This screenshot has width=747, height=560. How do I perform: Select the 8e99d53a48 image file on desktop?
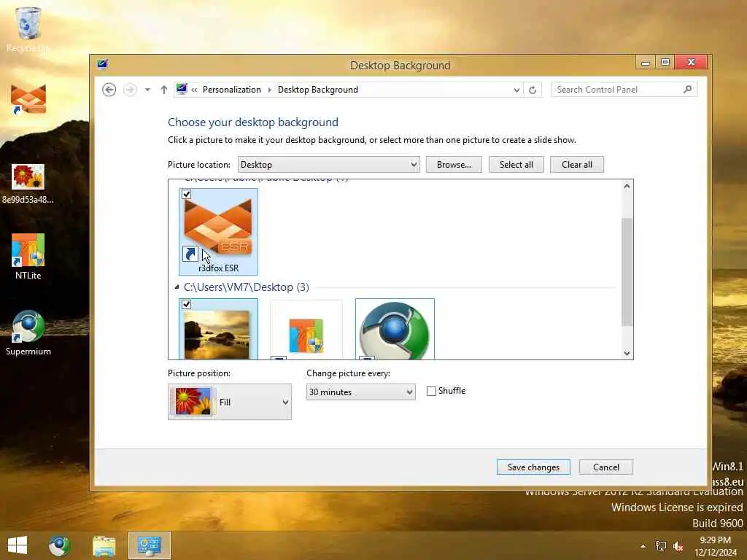28,184
